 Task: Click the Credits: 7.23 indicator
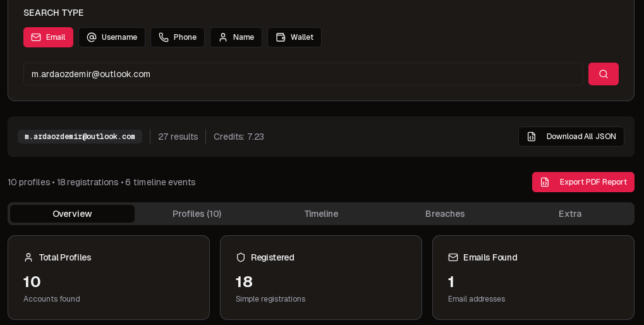pyautogui.click(x=239, y=137)
